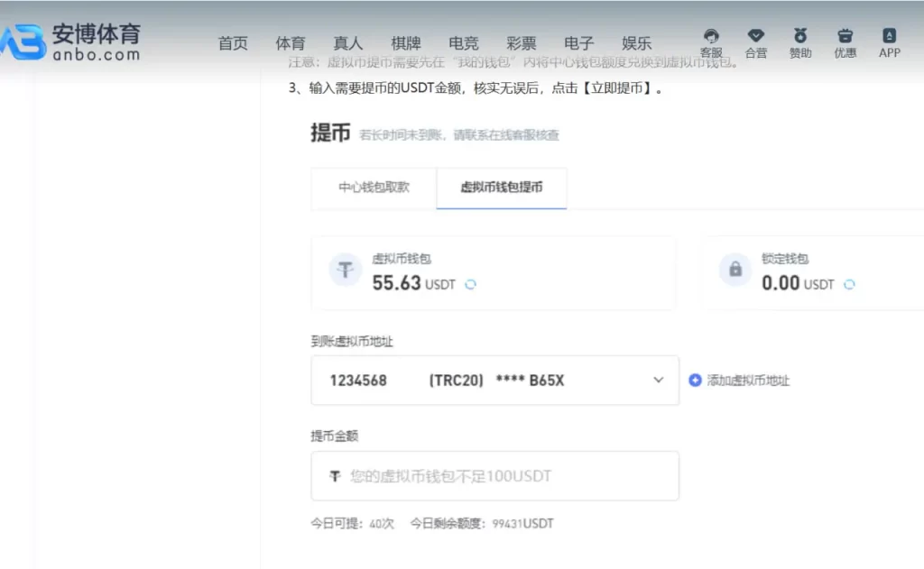Open the 电竞 navigation item

click(464, 43)
